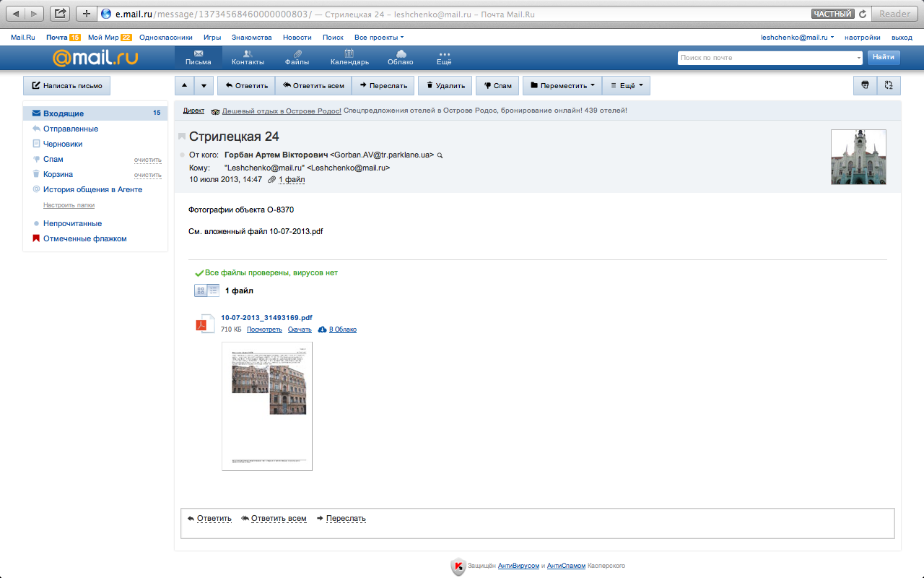Click the print icon in the toolbar
The height and width of the screenshot is (578, 924).
point(865,85)
